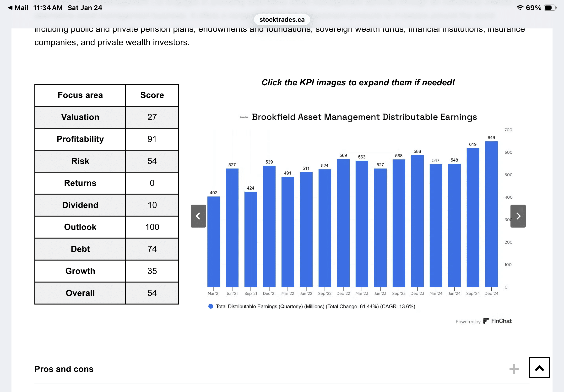The width and height of the screenshot is (564, 392).
Task: Expand Pros and cons plus icon
Action: click(514, 369)
